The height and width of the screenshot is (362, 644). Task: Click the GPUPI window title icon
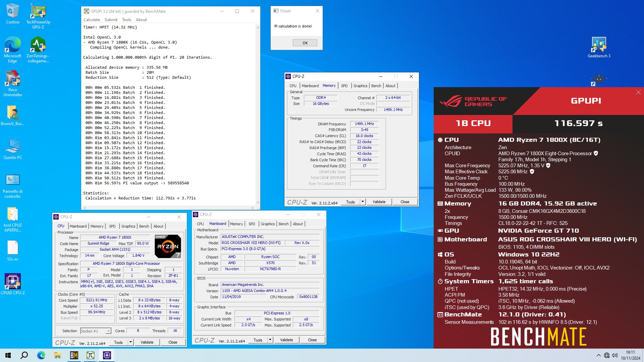pos(86,11)
